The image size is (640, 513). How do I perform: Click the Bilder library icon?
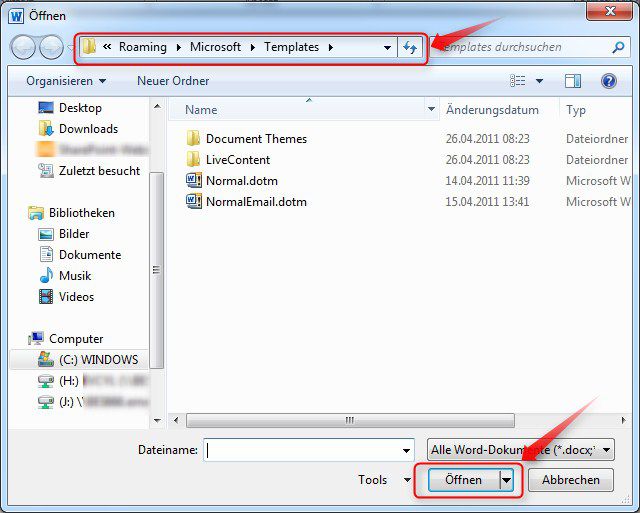point(46,234)
